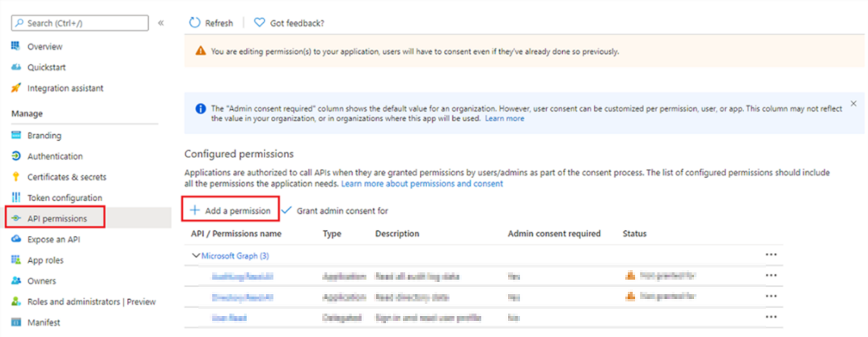Click the Got feedback? heart button
This screenshot has height=337, width=868.
[289, 23]
